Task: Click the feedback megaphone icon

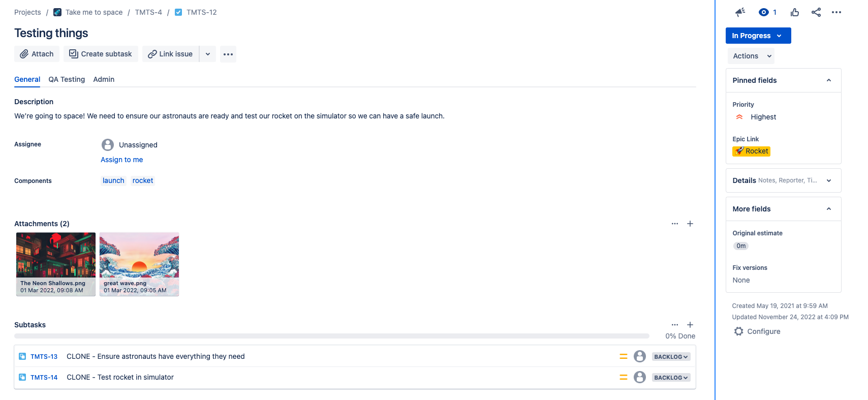Action: click(x=740, y=12)
